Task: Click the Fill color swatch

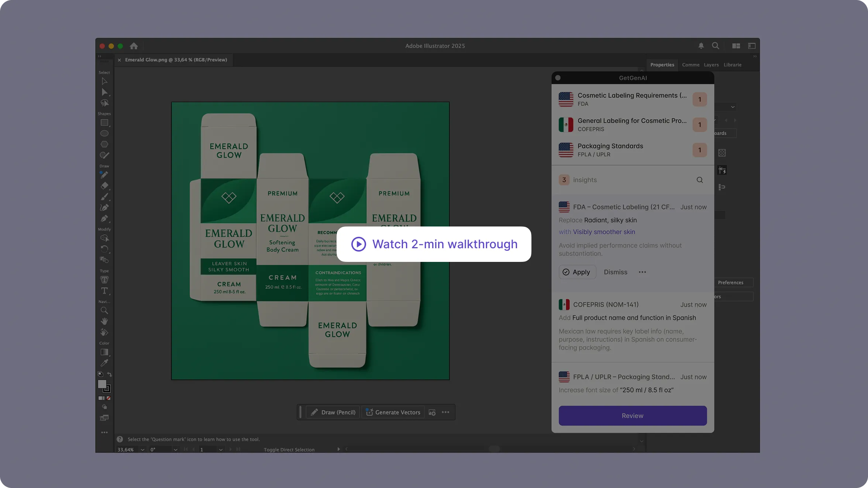Action: pyautogui.click(x=102, y=384)
